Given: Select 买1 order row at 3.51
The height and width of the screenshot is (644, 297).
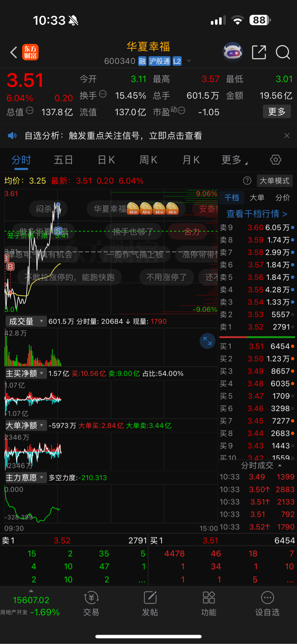Looking at the screenshot, I should pos(257,346).
